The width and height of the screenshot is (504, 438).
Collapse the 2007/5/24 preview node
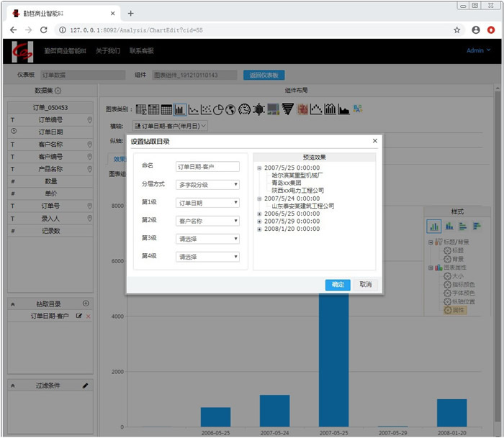point(259,199)
